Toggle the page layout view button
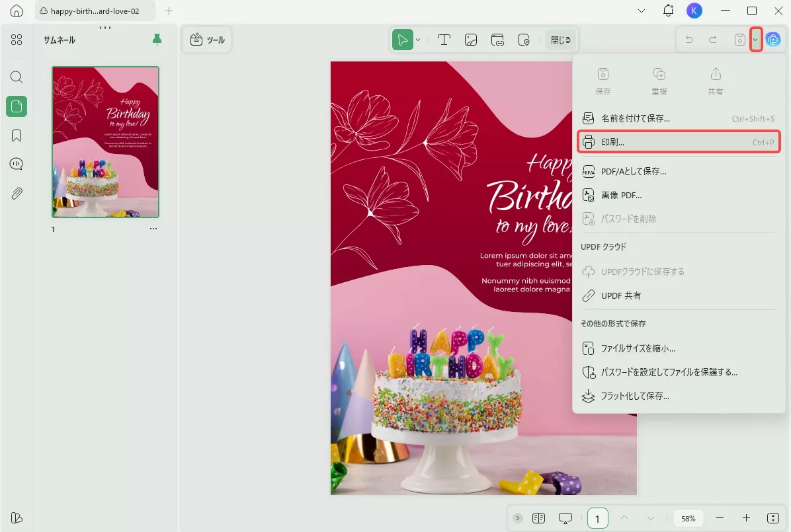 538,518
